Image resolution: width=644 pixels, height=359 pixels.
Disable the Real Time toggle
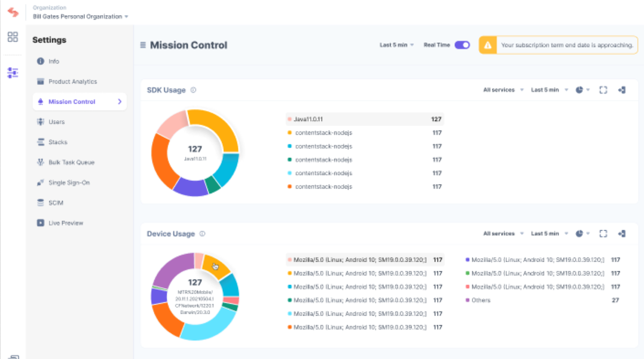(x=462, y=45)
